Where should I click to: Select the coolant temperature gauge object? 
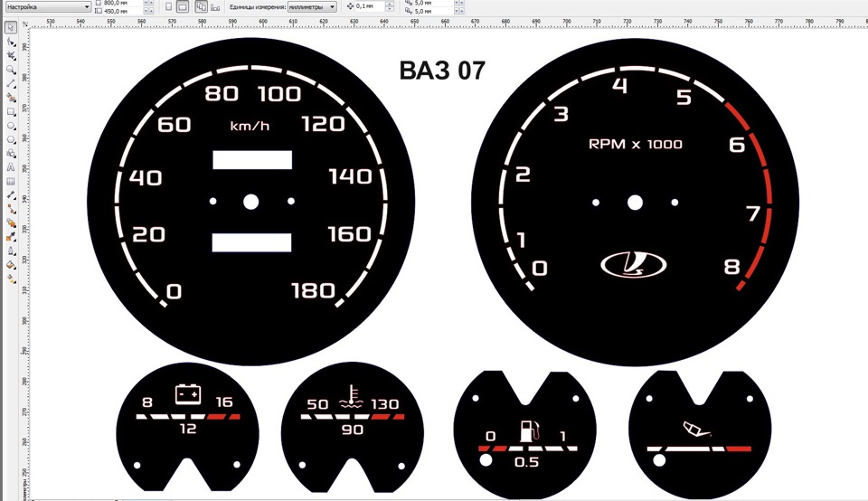point(352,427)
